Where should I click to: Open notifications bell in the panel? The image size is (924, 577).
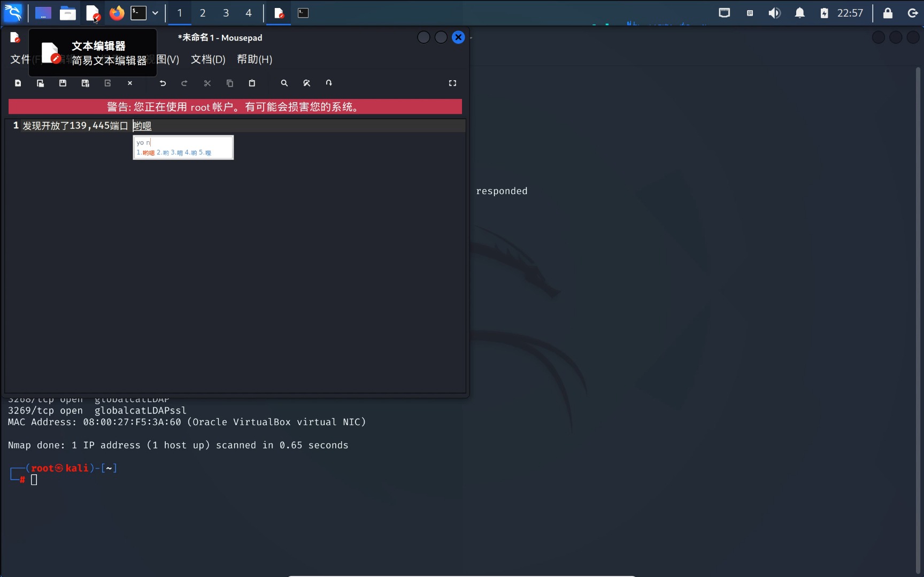(x=799, y=13)
